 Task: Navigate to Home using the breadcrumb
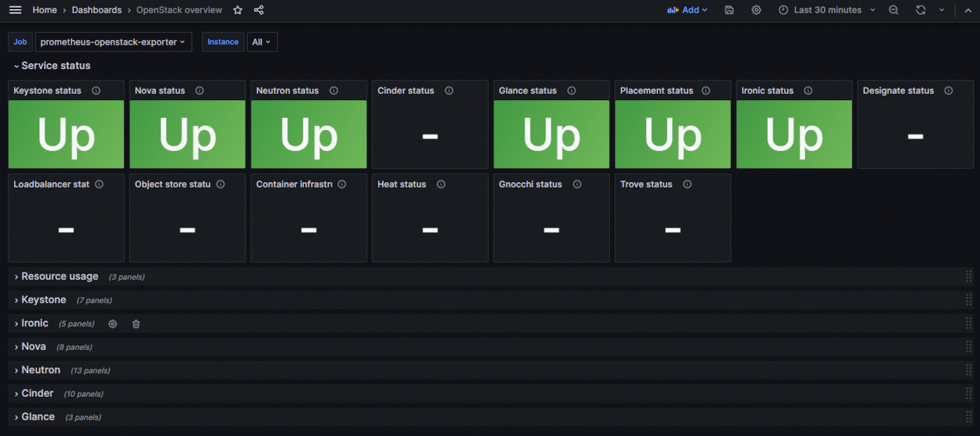click(x=44, y=10)
